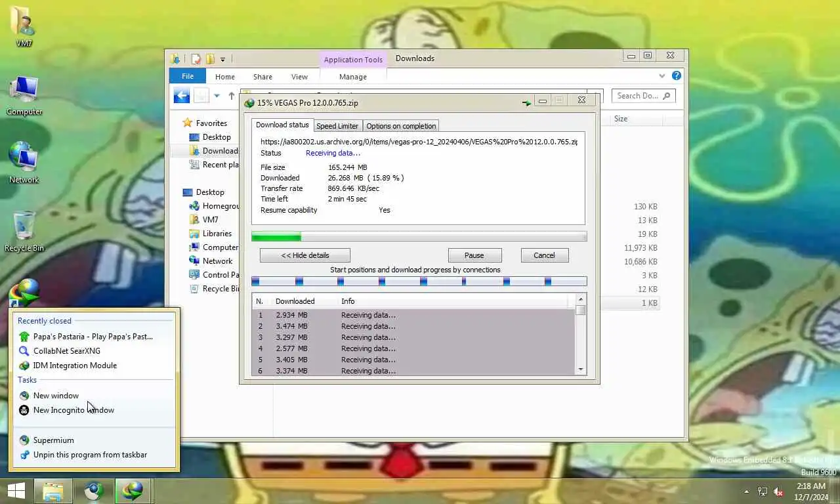Image resolution: width=840 pixels, height=504 pixels.
Task: Click new folder icon in Quick Access Toolbar
Action: pos(210,59)
